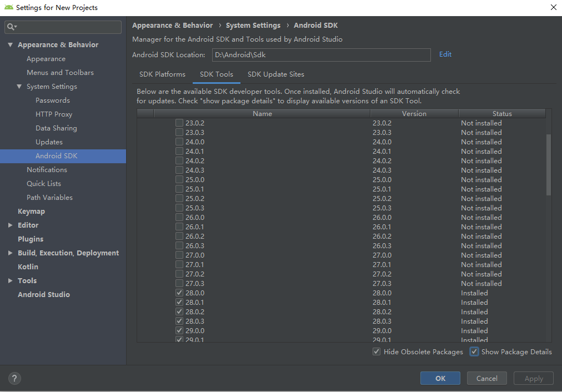Select Keymap in settings tree

click(x=31, y=212)
